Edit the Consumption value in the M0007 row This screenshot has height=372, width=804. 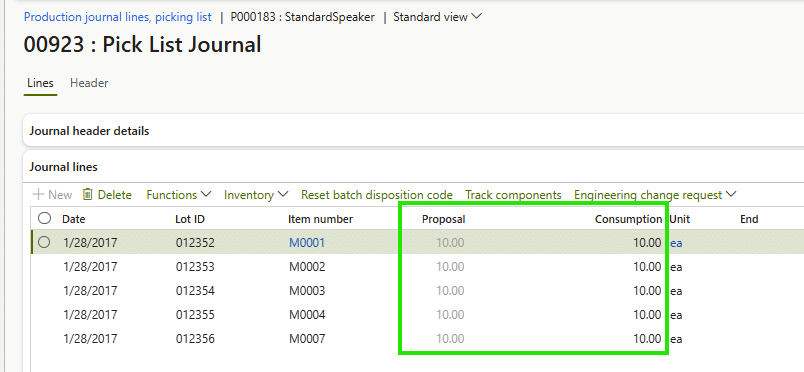coord(647,339)
